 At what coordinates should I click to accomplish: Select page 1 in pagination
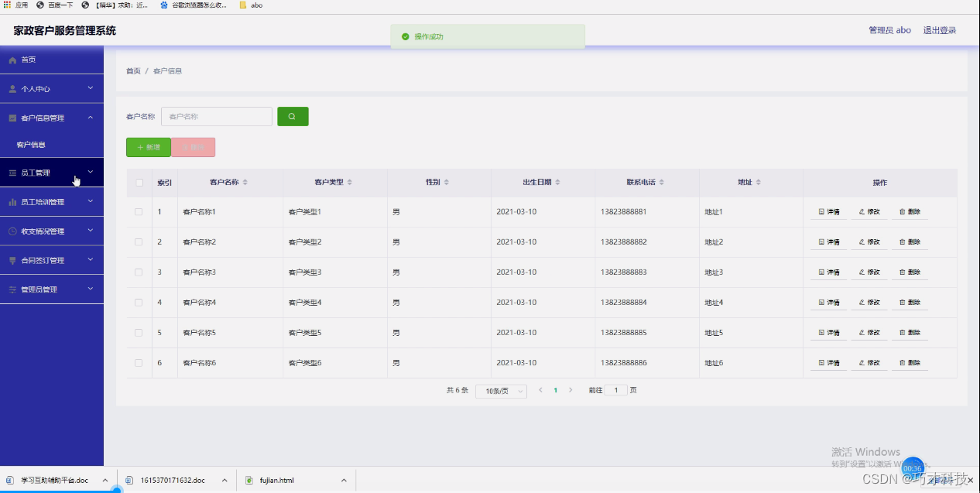[555, 390]
